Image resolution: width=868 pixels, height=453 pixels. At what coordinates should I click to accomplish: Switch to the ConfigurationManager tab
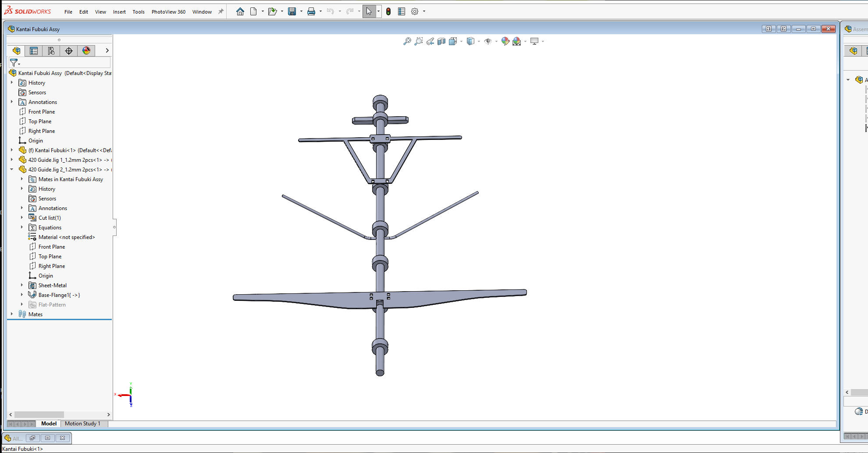point(51,51)
